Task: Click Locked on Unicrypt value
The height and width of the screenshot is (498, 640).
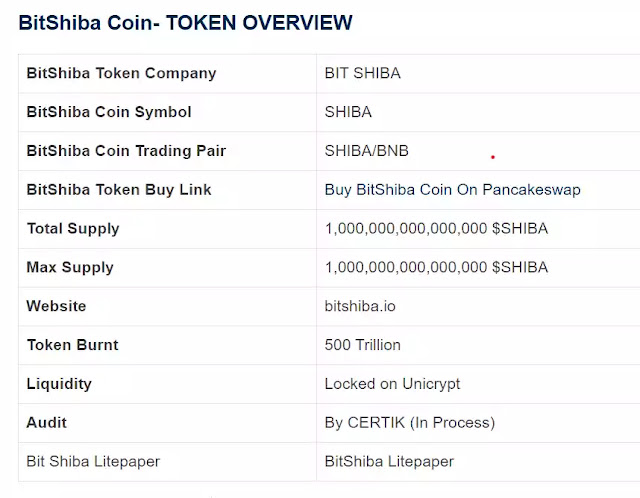Action: (x=392, y=384)
